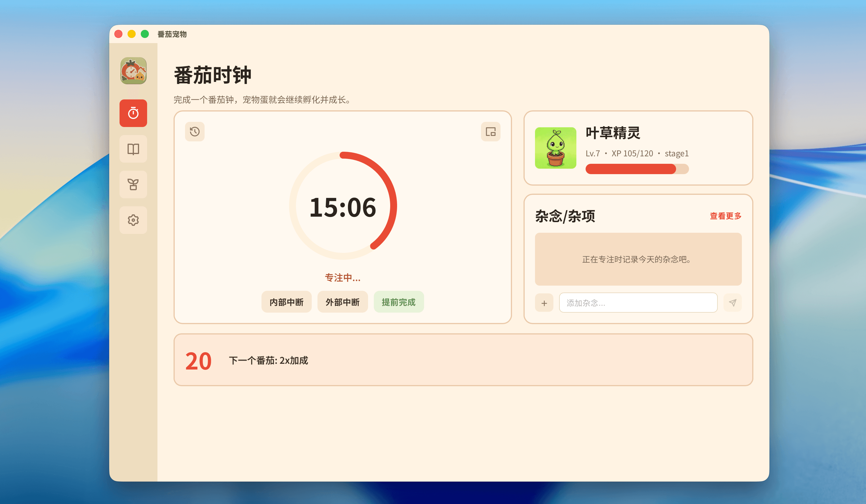
Task: Click the 杂念/杂项 heading
Action: (x=565, y=216)
